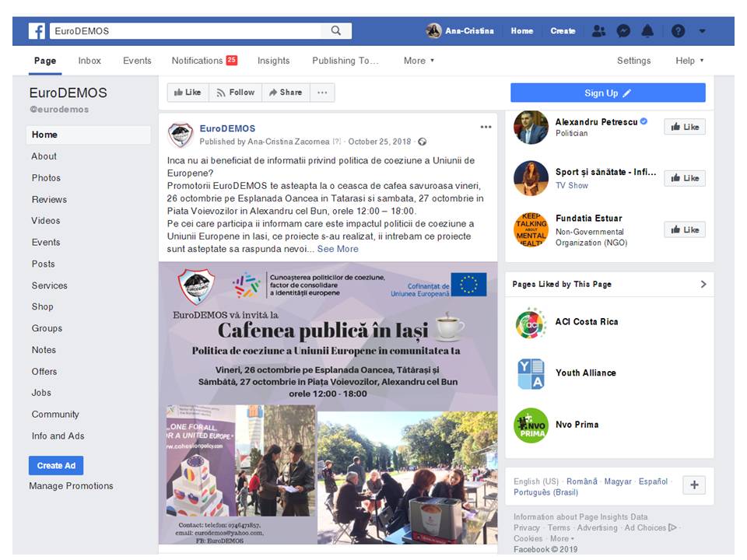Open Community in the left sidebar
This screenshot has height=560, width=747.
pyautogui.click(x=55, y=415)
